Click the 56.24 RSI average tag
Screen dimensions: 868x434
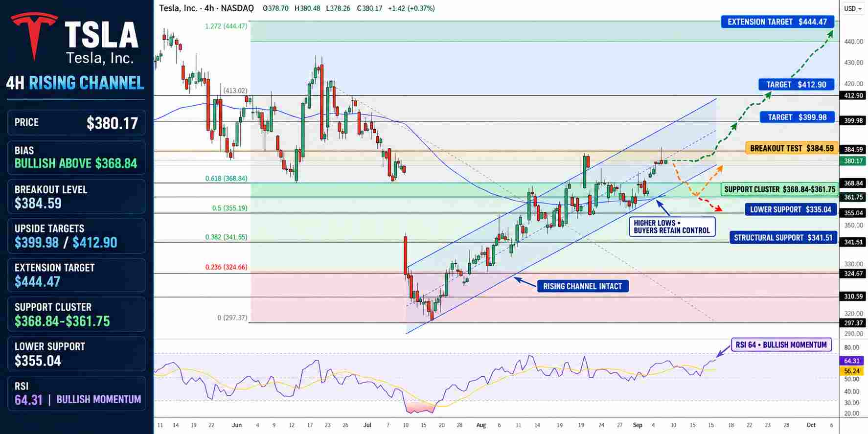point(852,371)
